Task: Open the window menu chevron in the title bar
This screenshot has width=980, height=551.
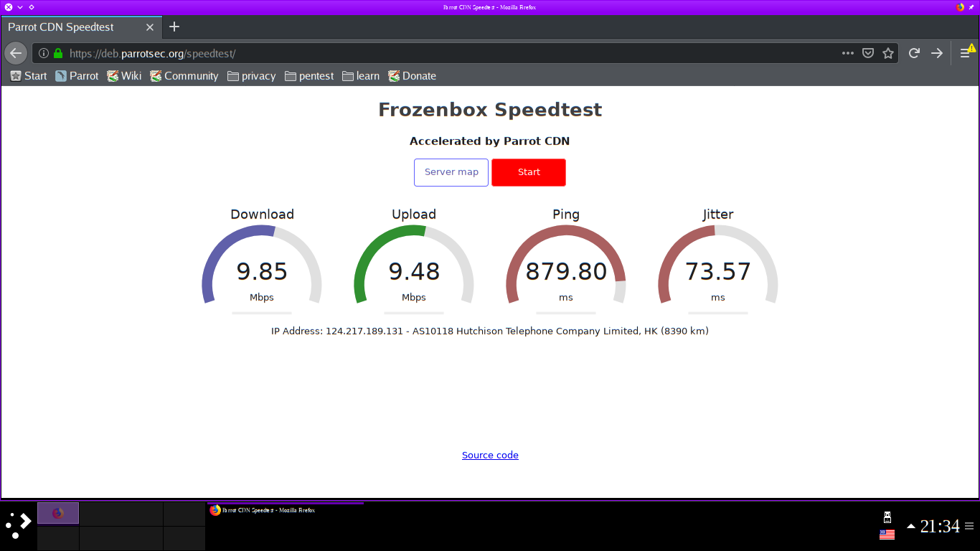Action: point(20,7)
